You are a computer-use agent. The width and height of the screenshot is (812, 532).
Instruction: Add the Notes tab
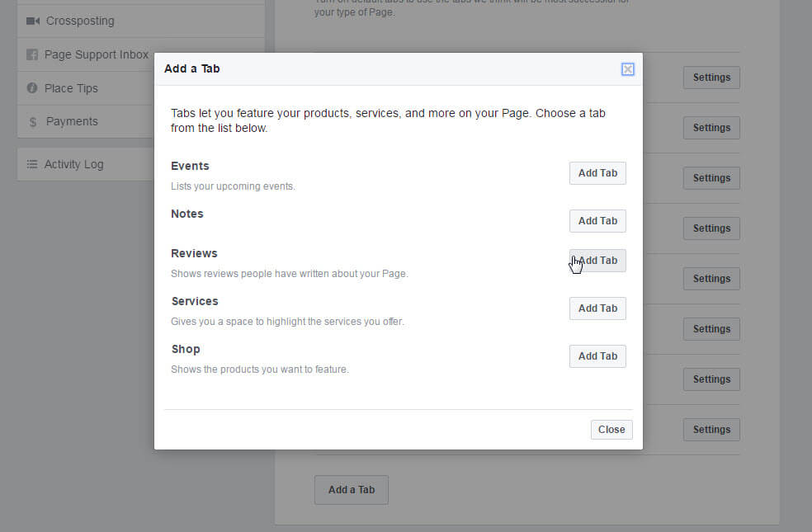pos(597,221)
